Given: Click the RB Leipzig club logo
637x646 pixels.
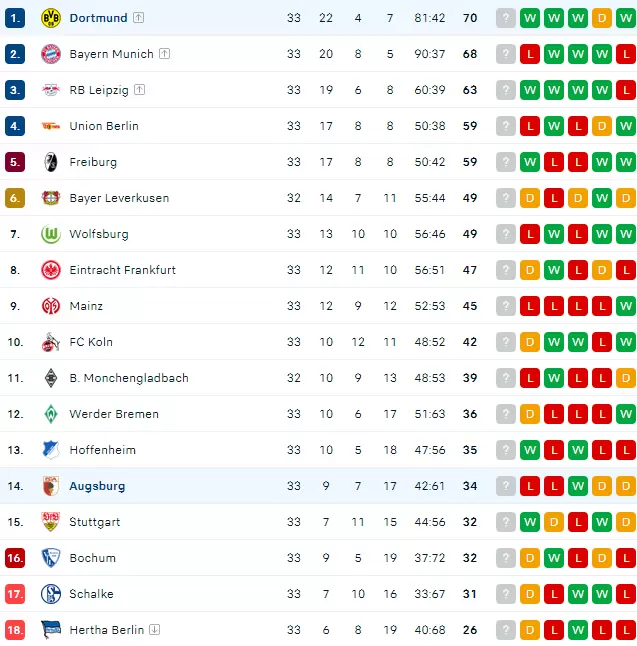Looking at the screenshot, I should coord(51,90).
